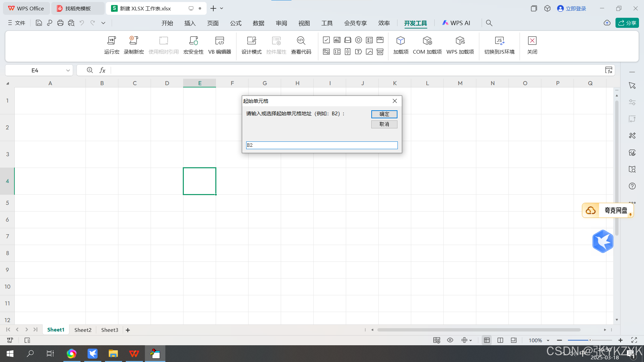Open the COM 加载项 add-ins
Viewport: 644px width, 362px height.
click(x=427, y=45)
